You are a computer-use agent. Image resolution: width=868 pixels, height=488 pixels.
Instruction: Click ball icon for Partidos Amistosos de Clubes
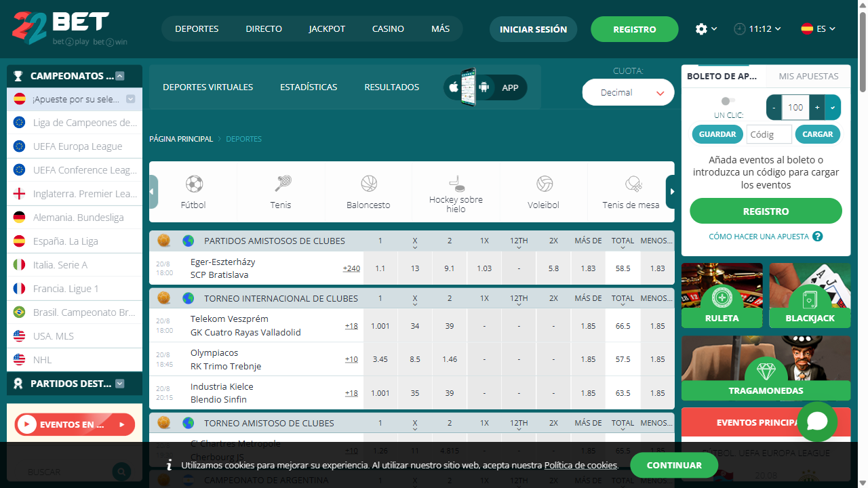point(163,240)
